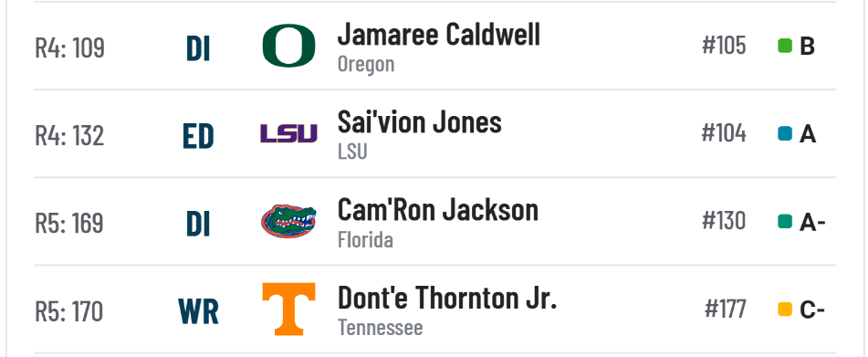Click the WR position label

(198, 312)
